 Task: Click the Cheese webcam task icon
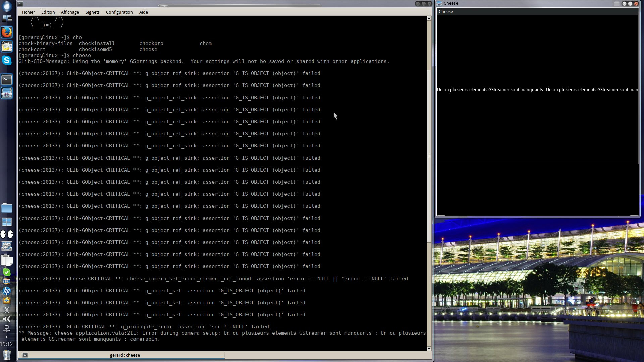pyautogui.click(x=7, y=93)
